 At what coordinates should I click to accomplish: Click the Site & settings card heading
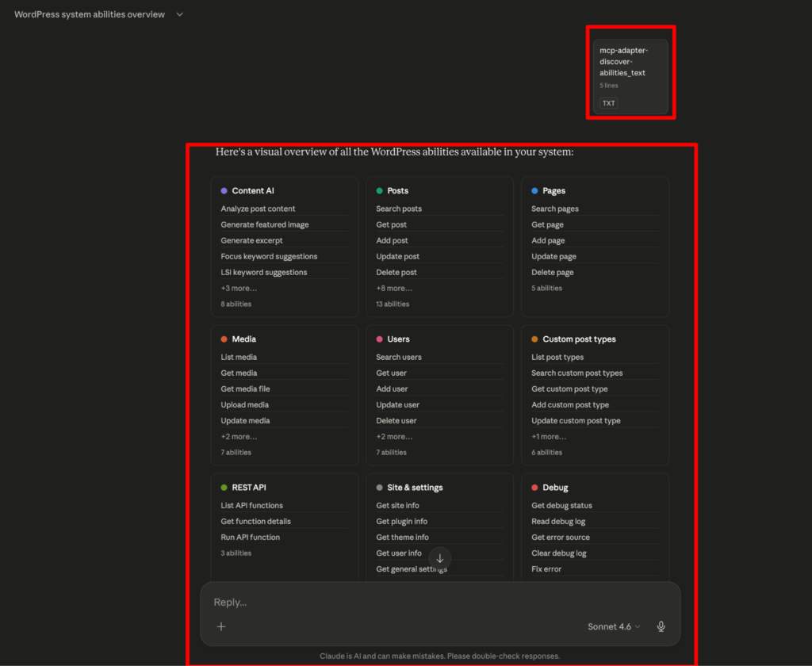click(415, 488)
